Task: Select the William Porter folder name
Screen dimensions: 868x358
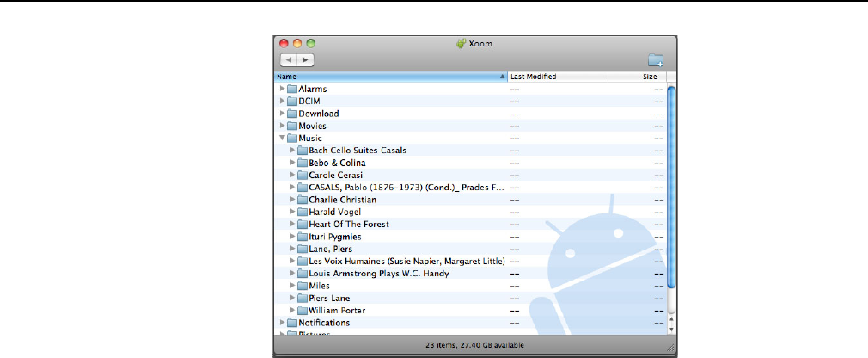Action: click(x=337, y=311)
